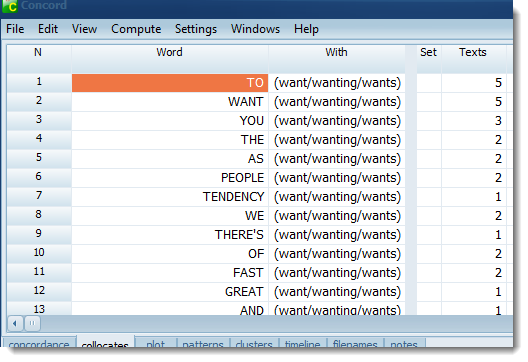
Task: Select the THE word cell
Action: (x=170, y=140)
